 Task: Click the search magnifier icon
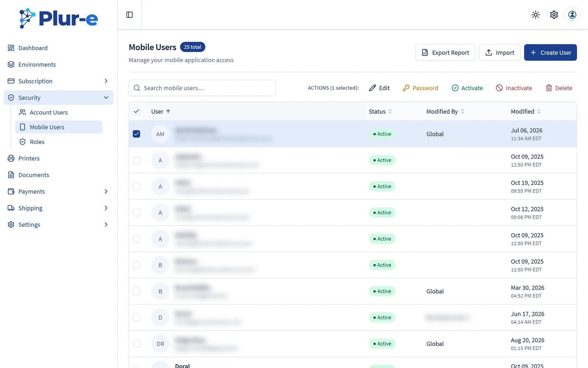[x=137, y=88]
